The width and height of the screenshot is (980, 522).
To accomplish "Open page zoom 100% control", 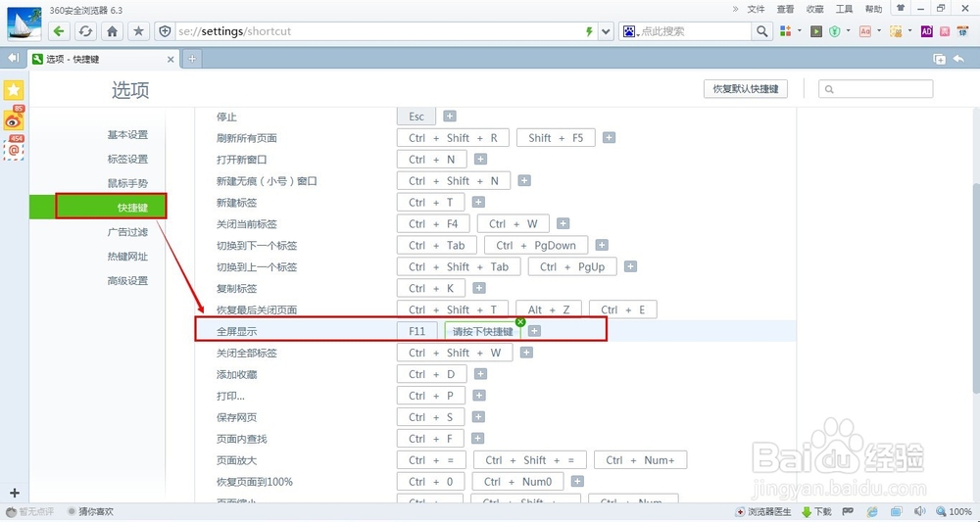I will 954,512.
